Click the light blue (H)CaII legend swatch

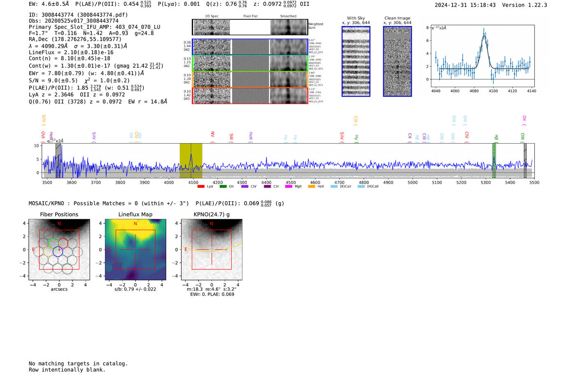(361, 186)
